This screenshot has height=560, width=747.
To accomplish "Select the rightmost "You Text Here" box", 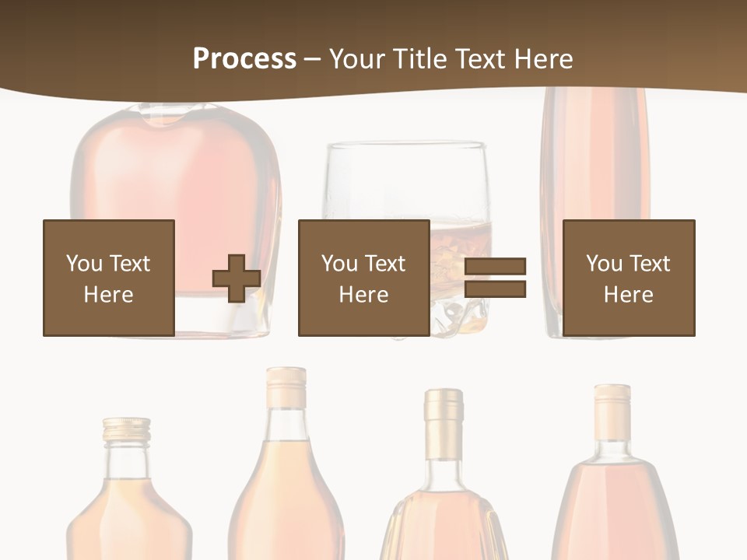I will [628, 278].
